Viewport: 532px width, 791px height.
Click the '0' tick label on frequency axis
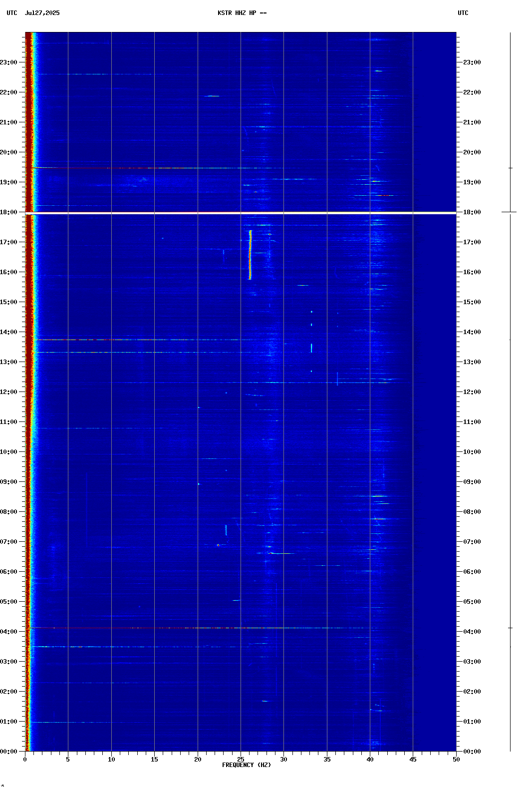pos(25,760)
